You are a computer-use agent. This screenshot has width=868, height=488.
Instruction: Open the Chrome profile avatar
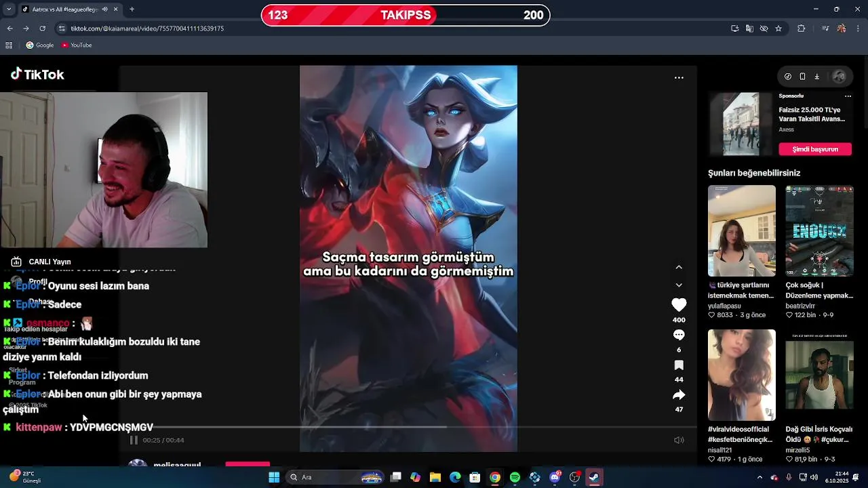coord(842,28)
